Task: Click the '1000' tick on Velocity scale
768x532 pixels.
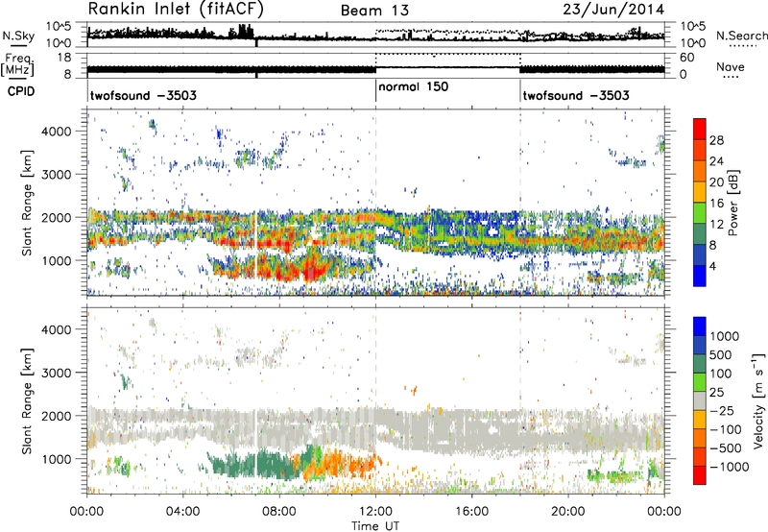Action: (x=725, y=336)
